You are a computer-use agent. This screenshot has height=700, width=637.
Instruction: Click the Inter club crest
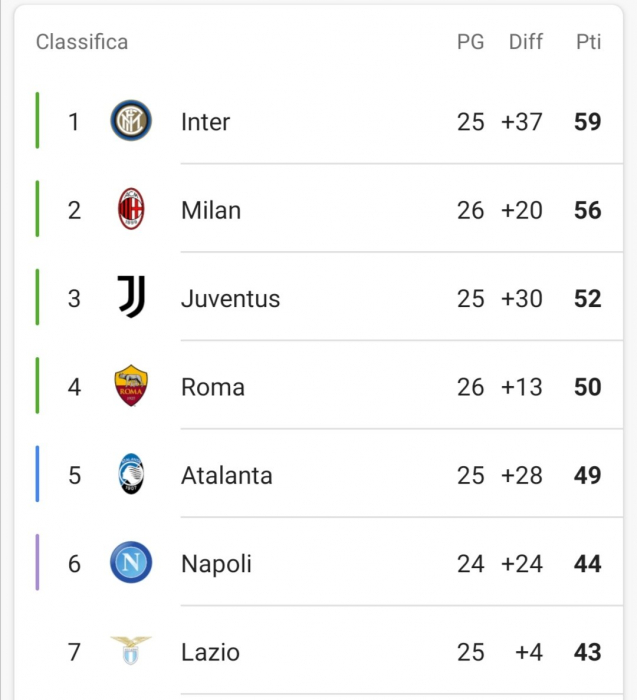tap(131, 121)
